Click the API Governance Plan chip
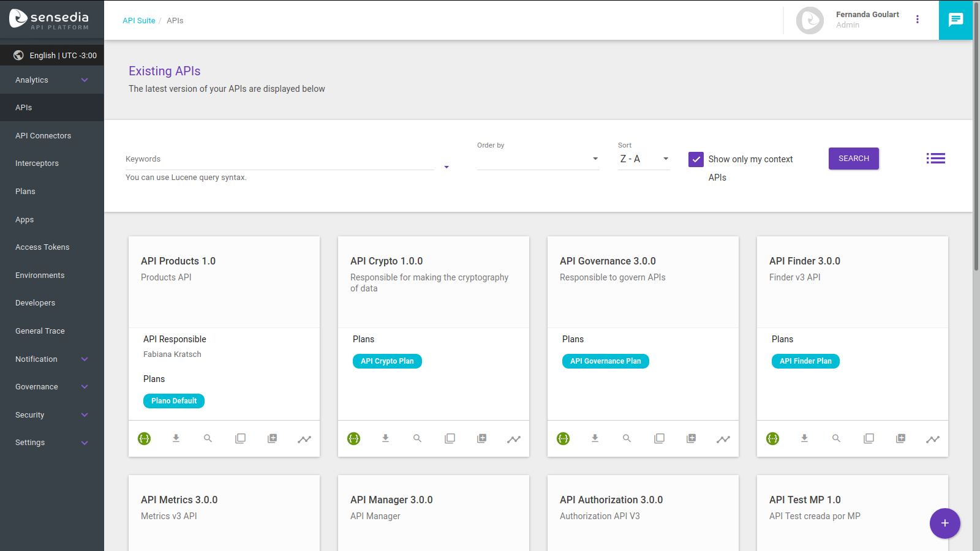The height and width of the screenshot is (551, 980). click(605, 361)
